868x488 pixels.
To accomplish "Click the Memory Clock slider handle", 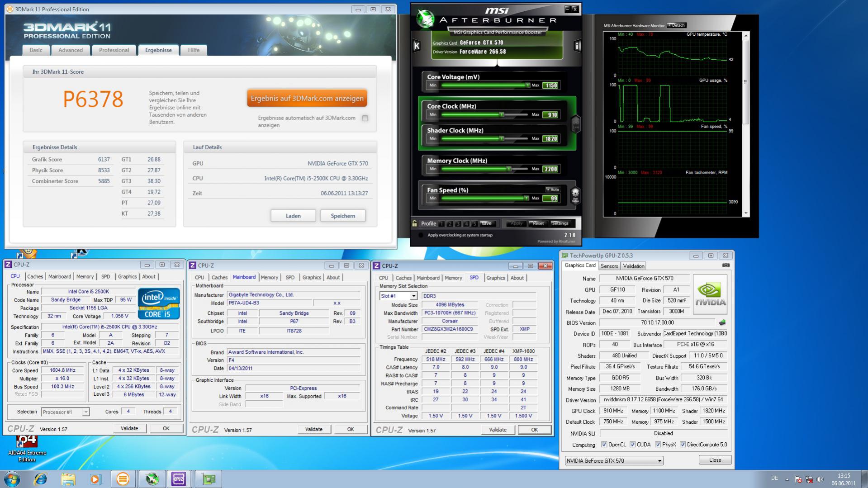I will (509, 169).
